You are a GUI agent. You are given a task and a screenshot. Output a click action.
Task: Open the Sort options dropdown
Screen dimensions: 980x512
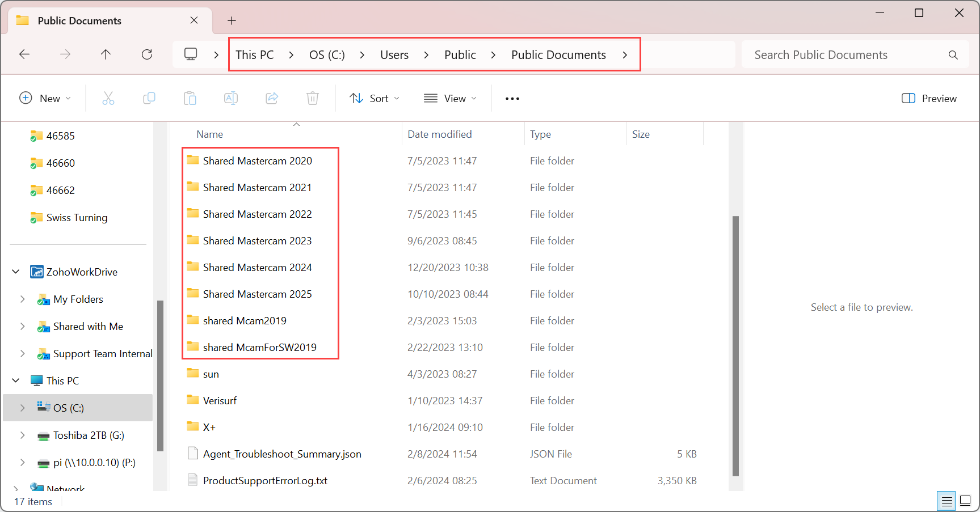pyautogui.click(x=375, y=98)
